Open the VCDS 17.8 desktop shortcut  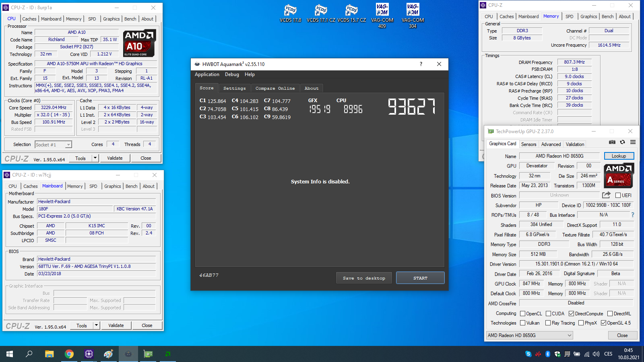(291, 13)
